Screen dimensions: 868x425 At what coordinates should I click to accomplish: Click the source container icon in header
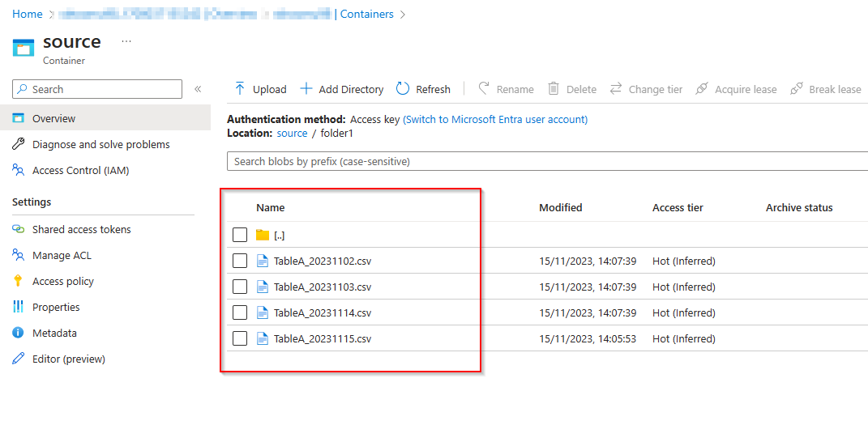(24, 48)
